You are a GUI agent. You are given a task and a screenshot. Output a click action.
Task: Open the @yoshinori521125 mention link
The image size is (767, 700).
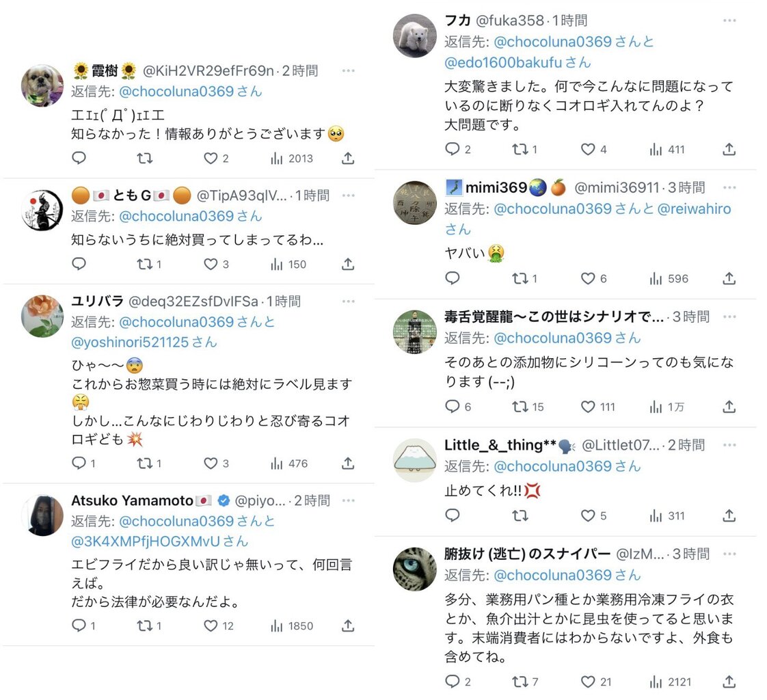[130, 342]
